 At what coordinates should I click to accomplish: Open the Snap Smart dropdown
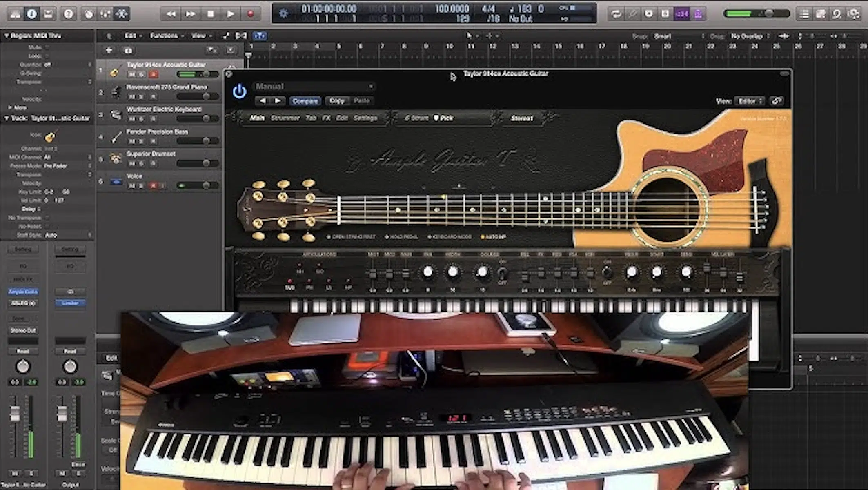pyautogui.click(x=679, y=36)
